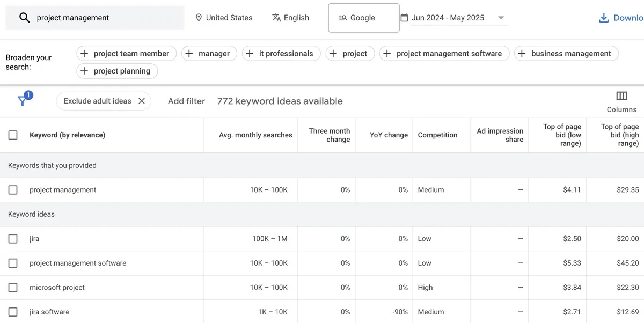Sort by Competition column header
The width and height of the screenshot is (644, 323).
tap(437, 135)
